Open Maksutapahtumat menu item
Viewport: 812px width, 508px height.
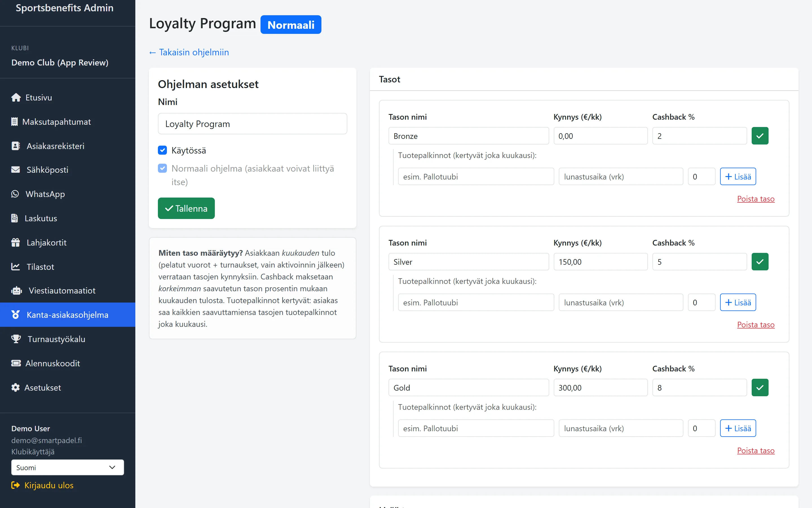pyautogui.click(x=67, y=122)
